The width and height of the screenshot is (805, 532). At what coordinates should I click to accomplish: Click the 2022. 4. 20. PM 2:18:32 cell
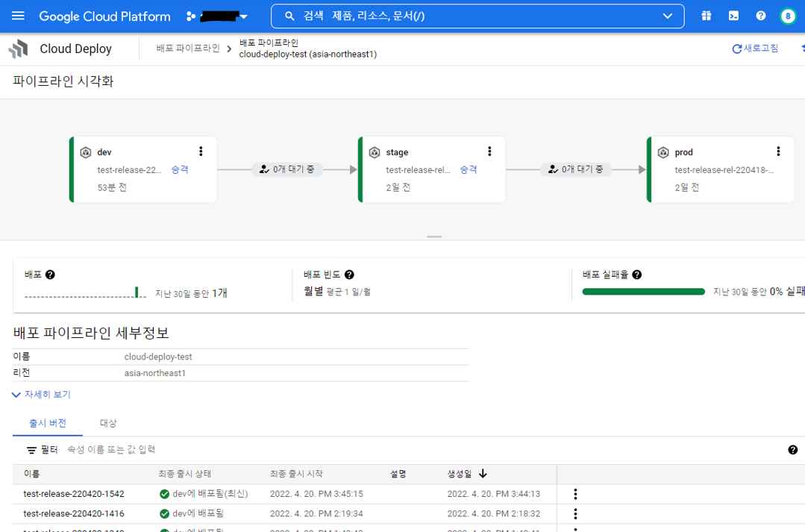[x=493, y=513]
